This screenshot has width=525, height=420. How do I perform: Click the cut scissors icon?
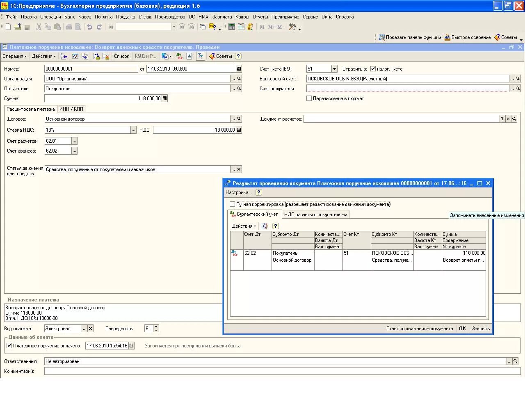click(x=39, y=27)
